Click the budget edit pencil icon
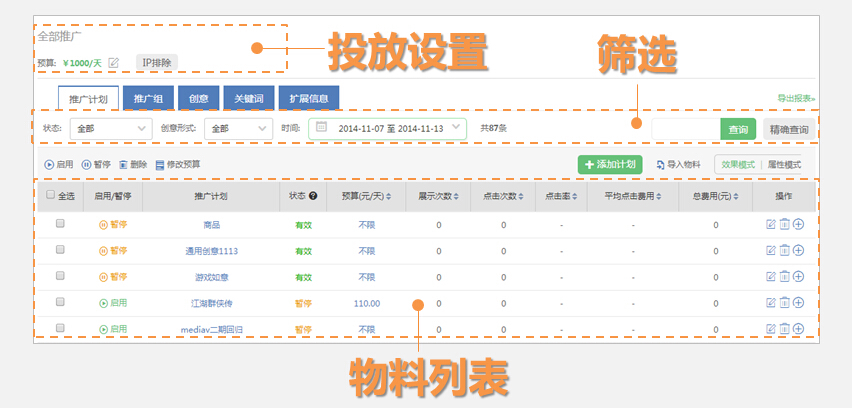Image resolution: width=852 pixels, height=408 pixels. click(114, 63)
